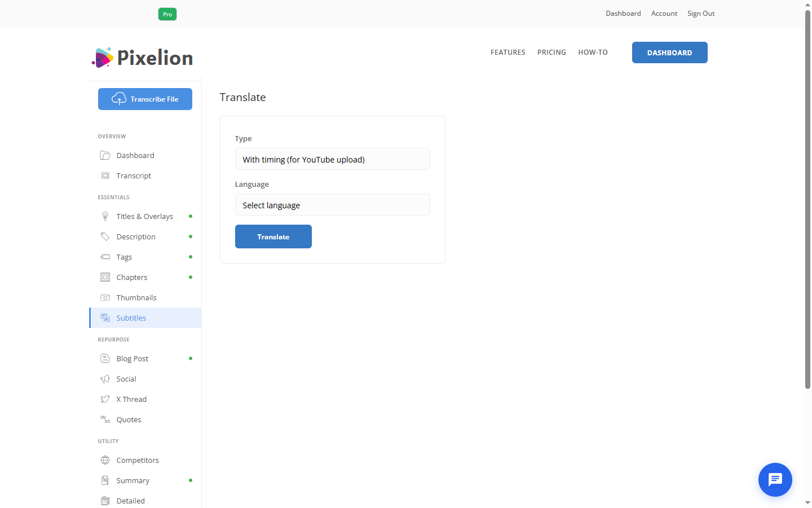Viewport: 812px width, 508px height.
Task: Click the Summary document icon
Action: tap(105, 480)
